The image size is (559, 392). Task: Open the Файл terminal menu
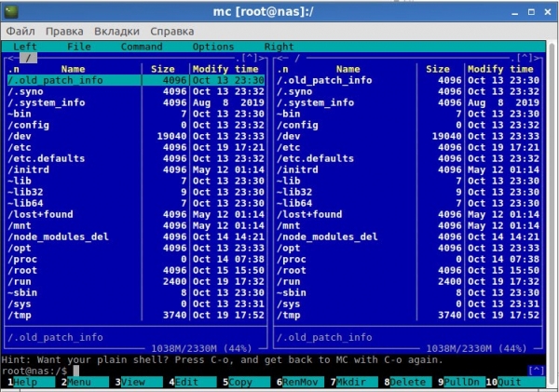20,30
